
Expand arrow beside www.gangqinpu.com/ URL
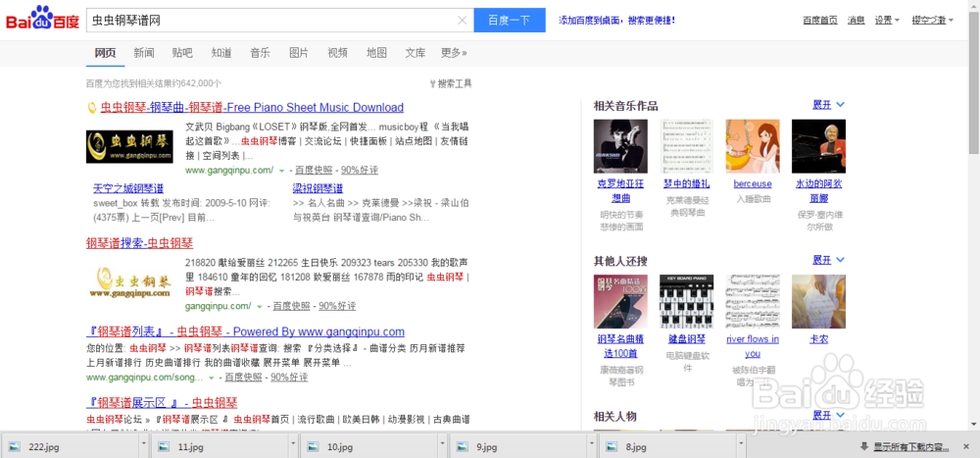point(281,171)
